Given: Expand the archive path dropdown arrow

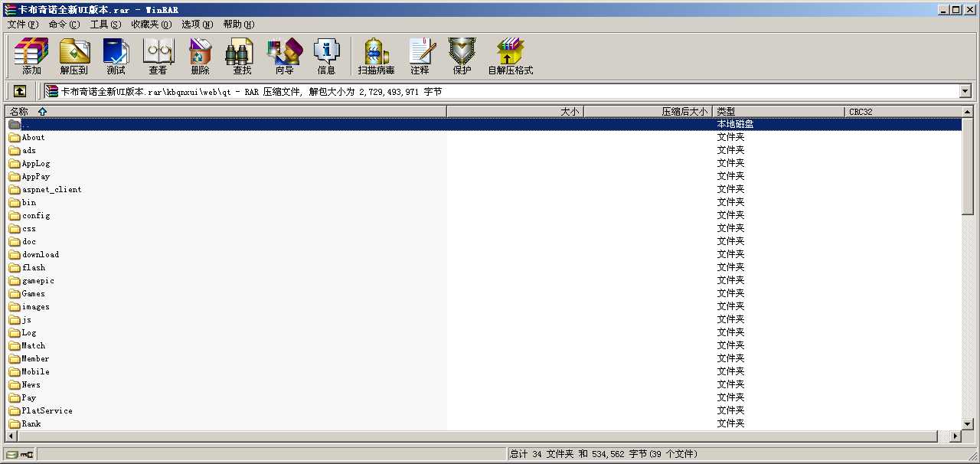Looking at the screenshot, I should tap(965, 91).
